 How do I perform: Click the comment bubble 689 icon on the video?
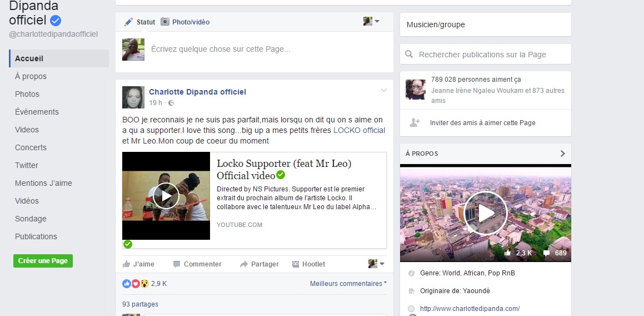click(x=546, y=253)
